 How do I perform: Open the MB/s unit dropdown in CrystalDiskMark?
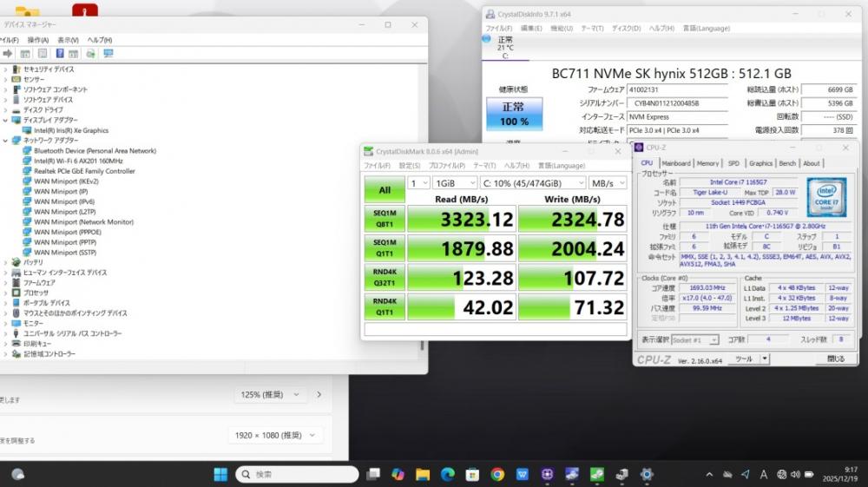coord(607,183)
